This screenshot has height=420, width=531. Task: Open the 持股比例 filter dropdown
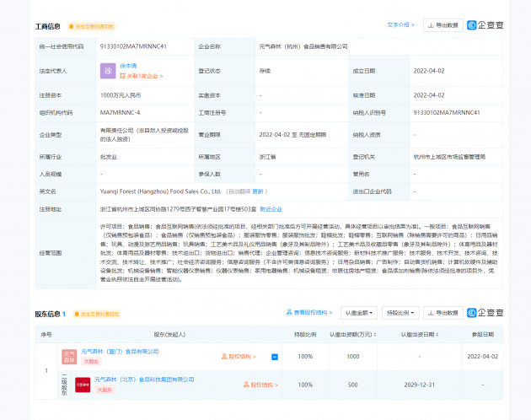400,313
